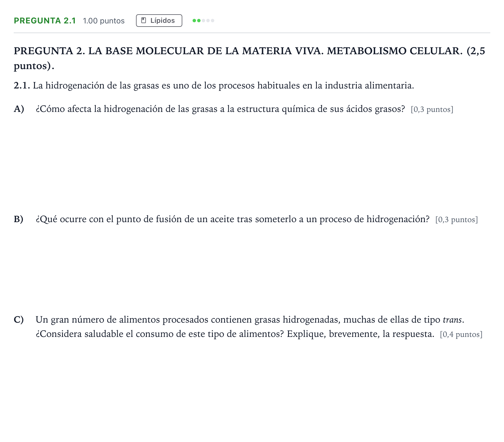Click the Lípidos topic tag button
504x442 pixels.
coord(159,21)
